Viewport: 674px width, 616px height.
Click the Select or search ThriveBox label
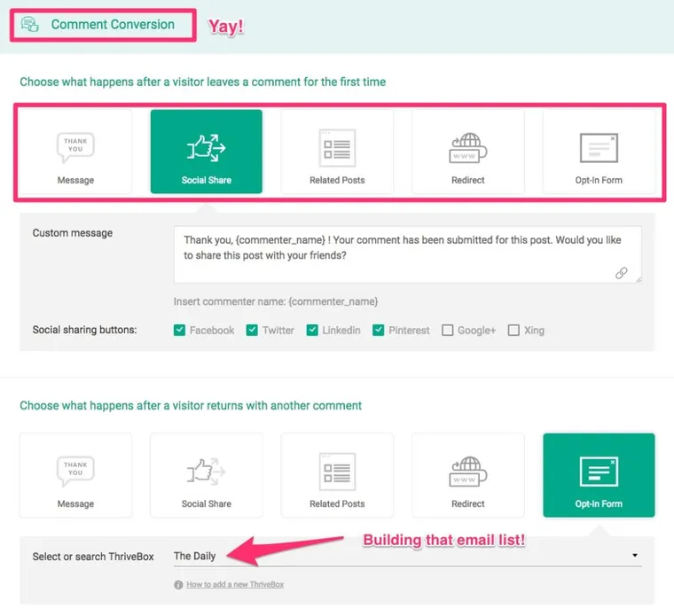pyautogui.click(x=93, y=557)
